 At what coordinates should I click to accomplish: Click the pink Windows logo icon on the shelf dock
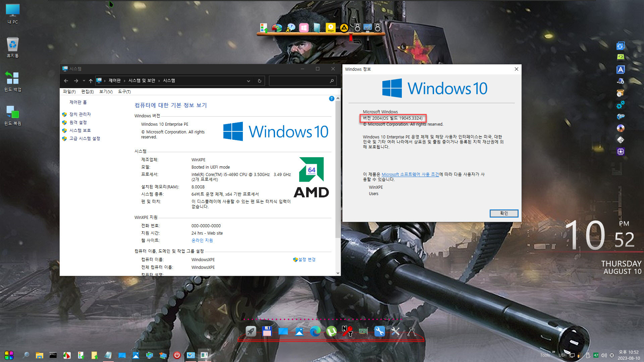click(x=304, y=28)
